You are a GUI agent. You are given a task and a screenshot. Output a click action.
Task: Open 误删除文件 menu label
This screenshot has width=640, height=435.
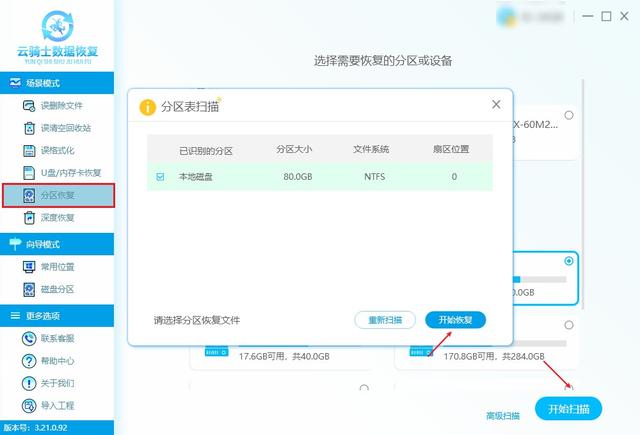pyautogui.click(x=61, y=106)
